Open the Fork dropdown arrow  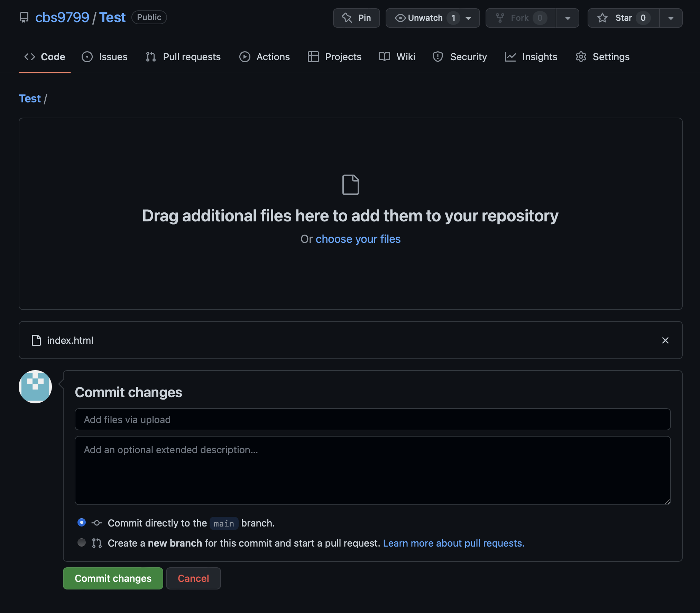tap(568, 18)
